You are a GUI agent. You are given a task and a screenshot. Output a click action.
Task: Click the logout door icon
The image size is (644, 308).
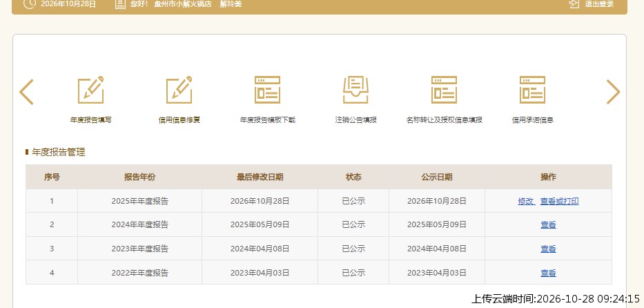click(x=574, y=3)
